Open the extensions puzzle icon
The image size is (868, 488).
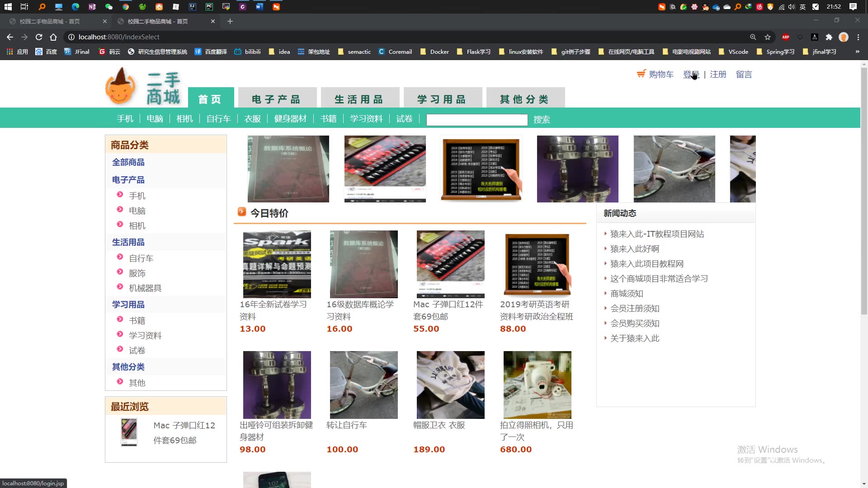829,37
